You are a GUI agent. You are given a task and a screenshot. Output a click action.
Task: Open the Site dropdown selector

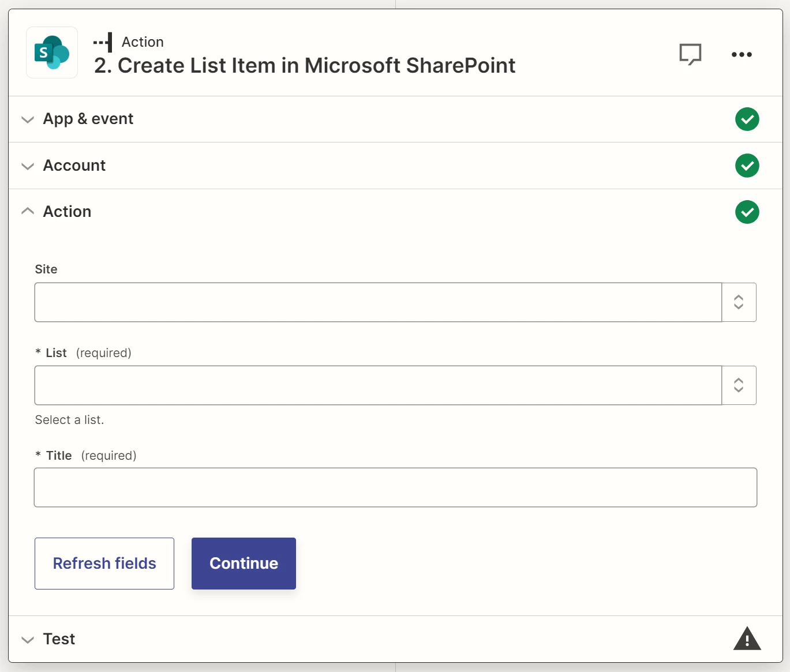378,302
